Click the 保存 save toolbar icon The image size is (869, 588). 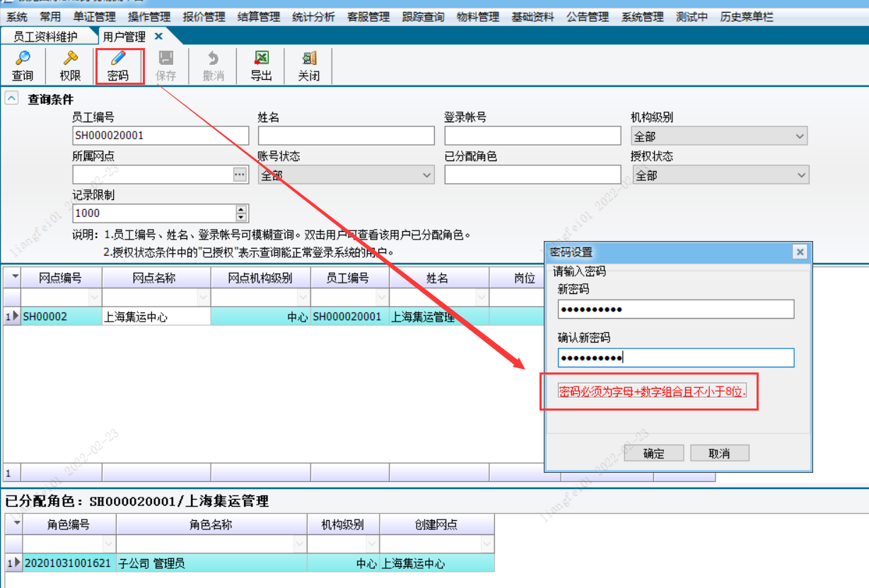(x=166, y=66)
